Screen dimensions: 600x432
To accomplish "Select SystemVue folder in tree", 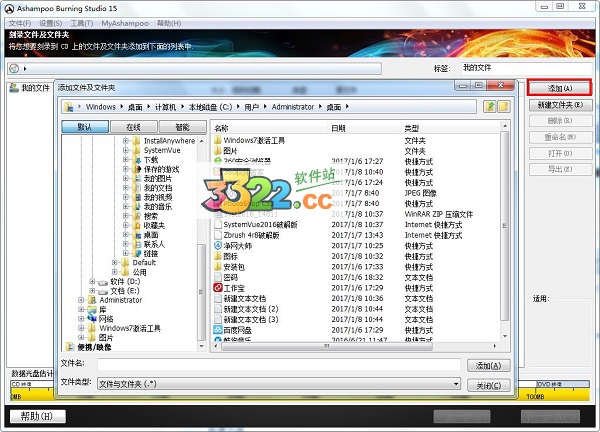I will (x=157, y=150).
